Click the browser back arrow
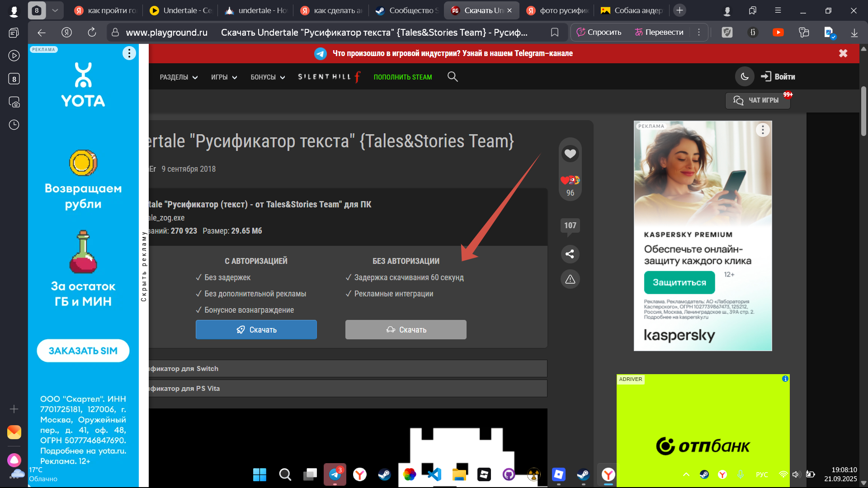The height and width of the screenshot is (488, 868). click(42, 33)
